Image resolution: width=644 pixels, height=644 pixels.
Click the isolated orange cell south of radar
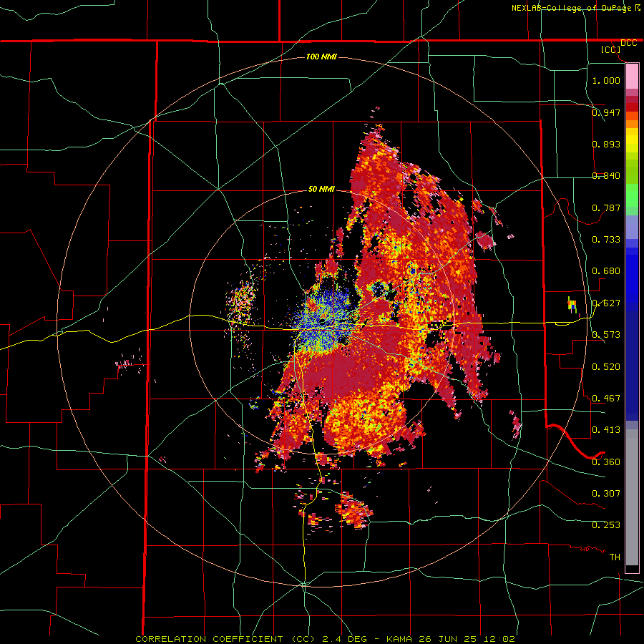[x=354, y=510]
